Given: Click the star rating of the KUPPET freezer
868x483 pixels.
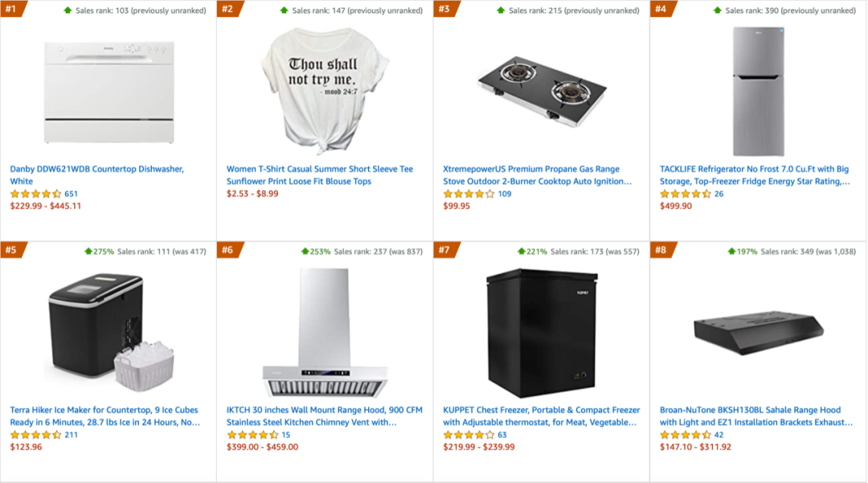Looking at the screenshot, I should tap(469, 435).
